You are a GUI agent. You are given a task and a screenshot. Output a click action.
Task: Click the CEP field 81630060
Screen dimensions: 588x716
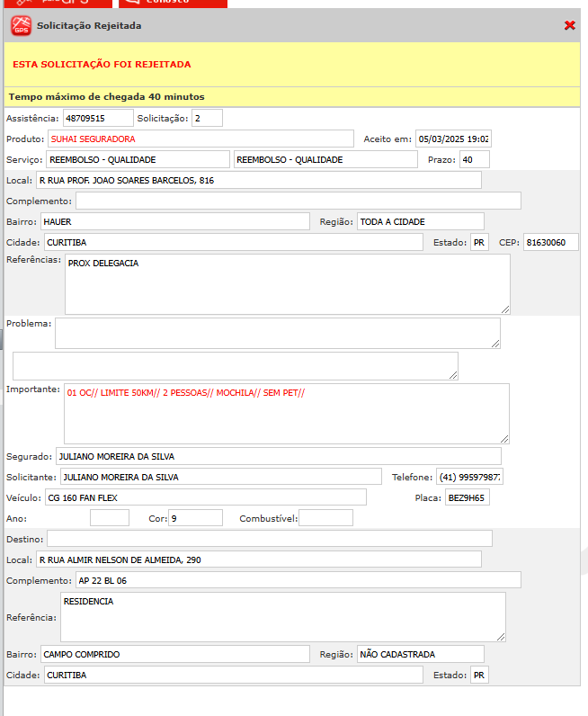(550, 242)
